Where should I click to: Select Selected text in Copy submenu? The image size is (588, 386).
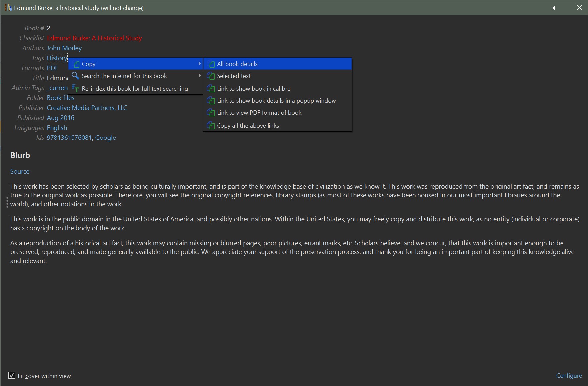pyautogui.click(x=277, y=76)
